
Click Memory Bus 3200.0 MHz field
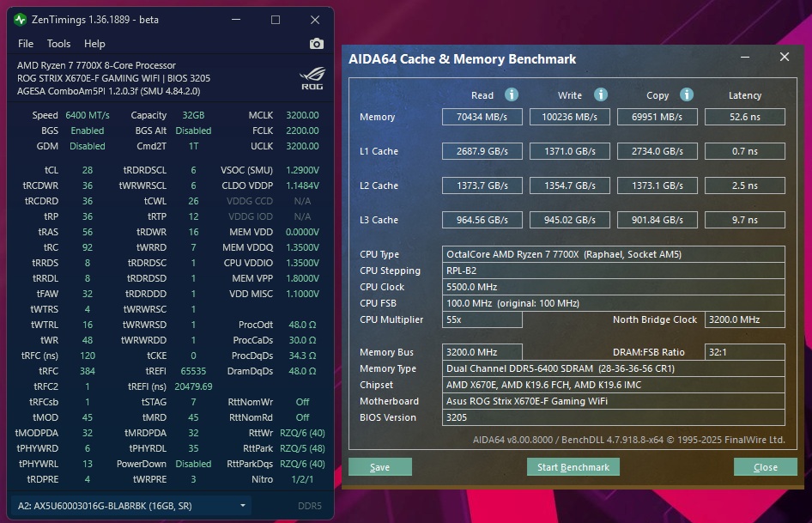(482, 352)
